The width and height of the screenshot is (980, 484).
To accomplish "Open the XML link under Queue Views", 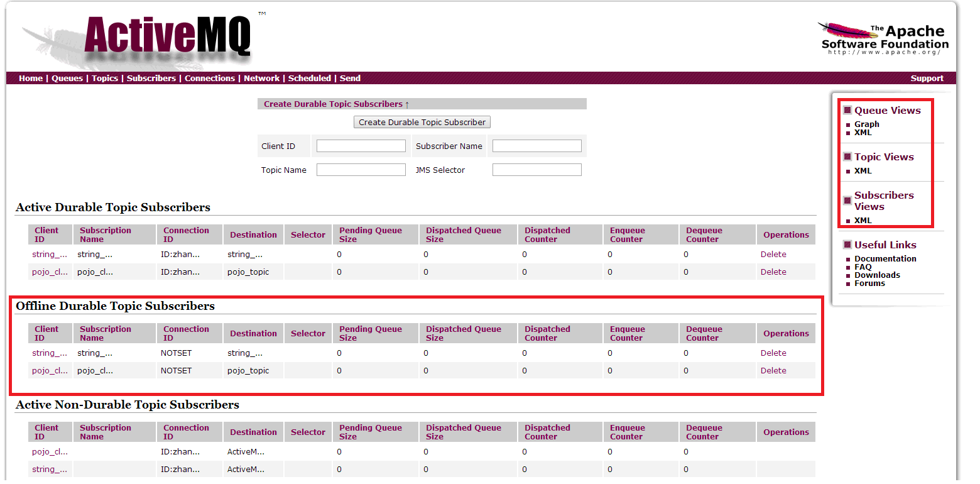I will pos(863,133).
